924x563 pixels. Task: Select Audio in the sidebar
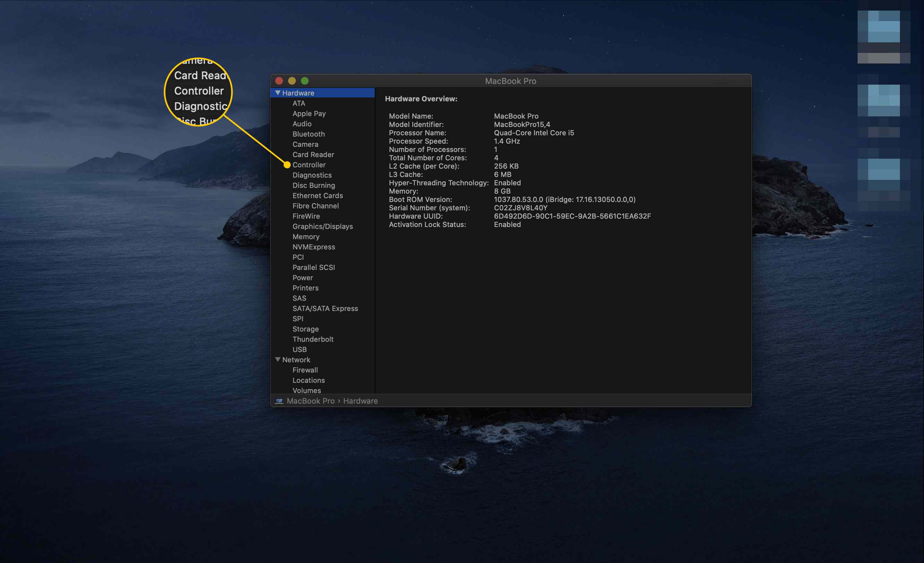click(302, 124)
